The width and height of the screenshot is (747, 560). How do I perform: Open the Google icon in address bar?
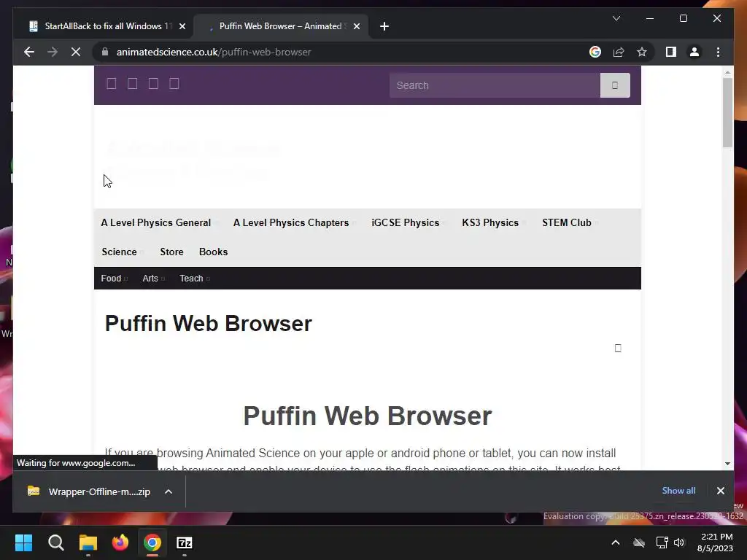coord(595,52)
